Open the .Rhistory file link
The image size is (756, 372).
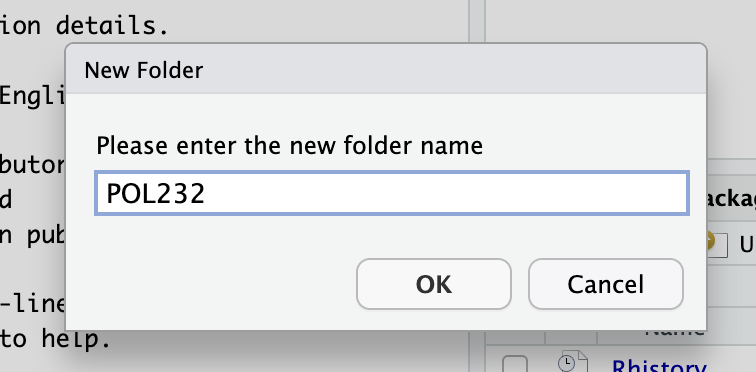click(659, 367)
